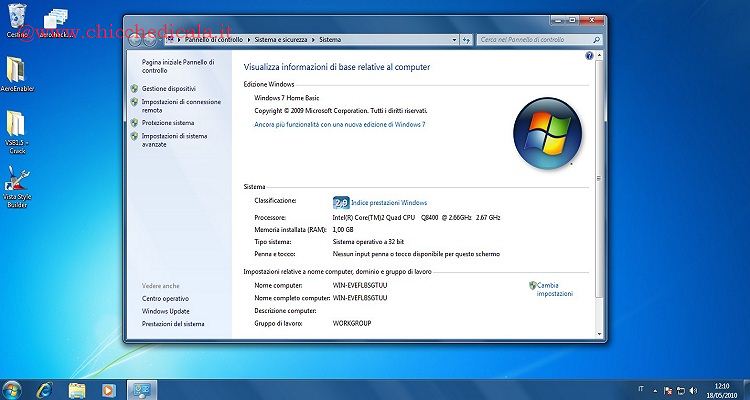Image resolution: width=750 pixels, height=400 pixels.
Task: Select the Cestino recycle bin desktop icon
Action: [17, 17]
